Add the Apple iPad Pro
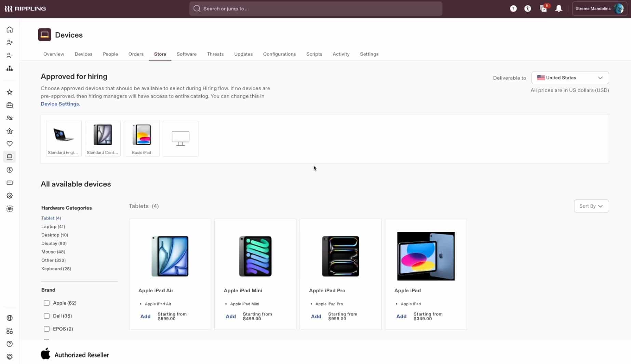The height and width of the screenshot is (364, 631). click(316, 317)
